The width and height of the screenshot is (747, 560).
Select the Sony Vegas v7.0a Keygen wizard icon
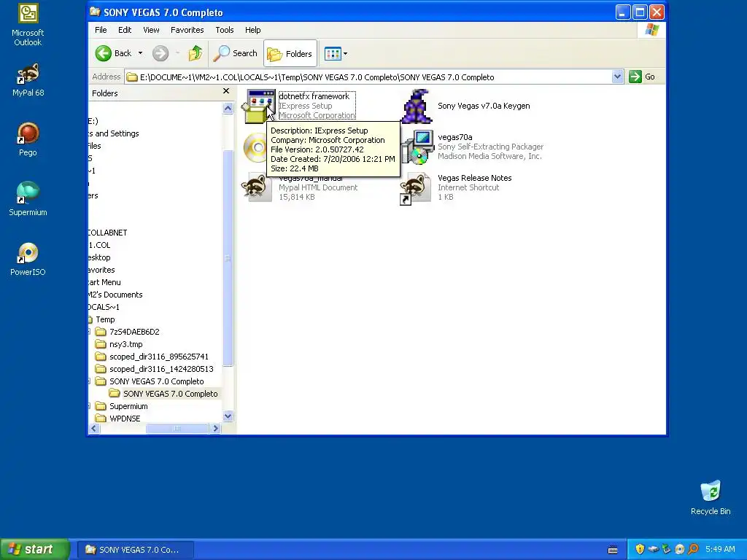coord(417,106)
